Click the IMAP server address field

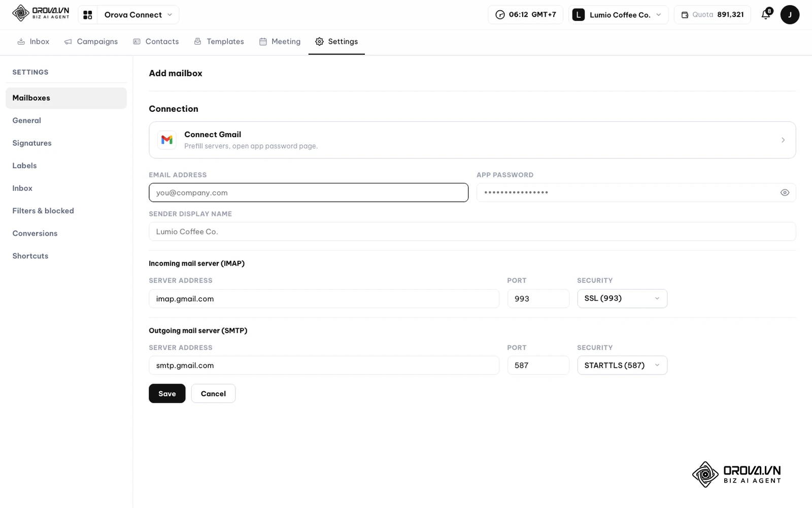point(324,299)
